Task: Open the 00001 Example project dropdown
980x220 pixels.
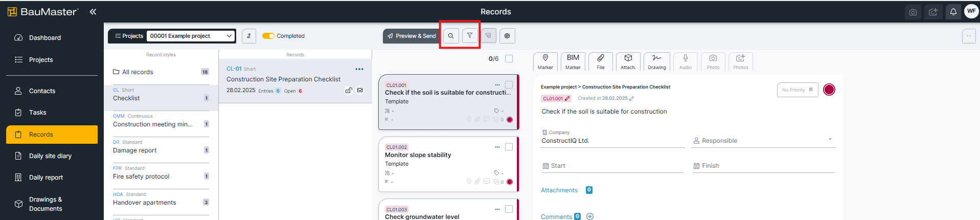Action: (x=191, y=36)
